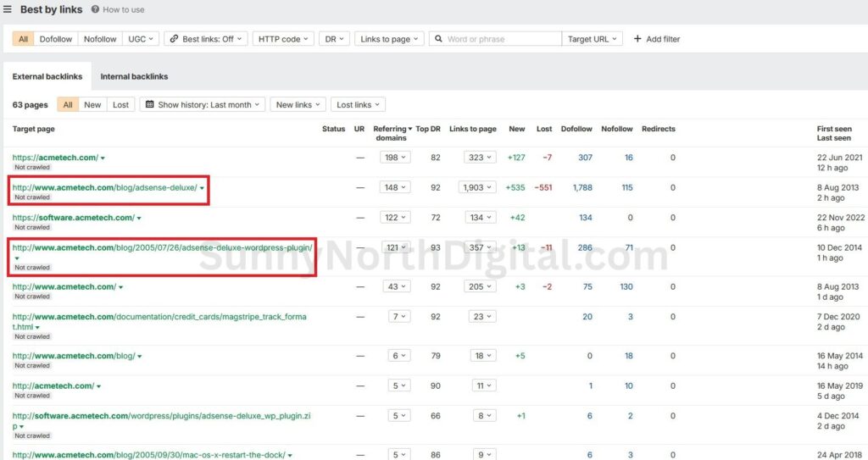Expand referring domains 148 dropdown

coord(395,187)
